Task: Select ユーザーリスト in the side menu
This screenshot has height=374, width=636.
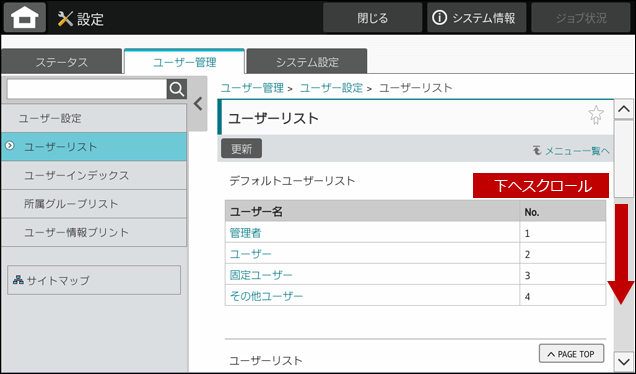Action: coord(94,147)
